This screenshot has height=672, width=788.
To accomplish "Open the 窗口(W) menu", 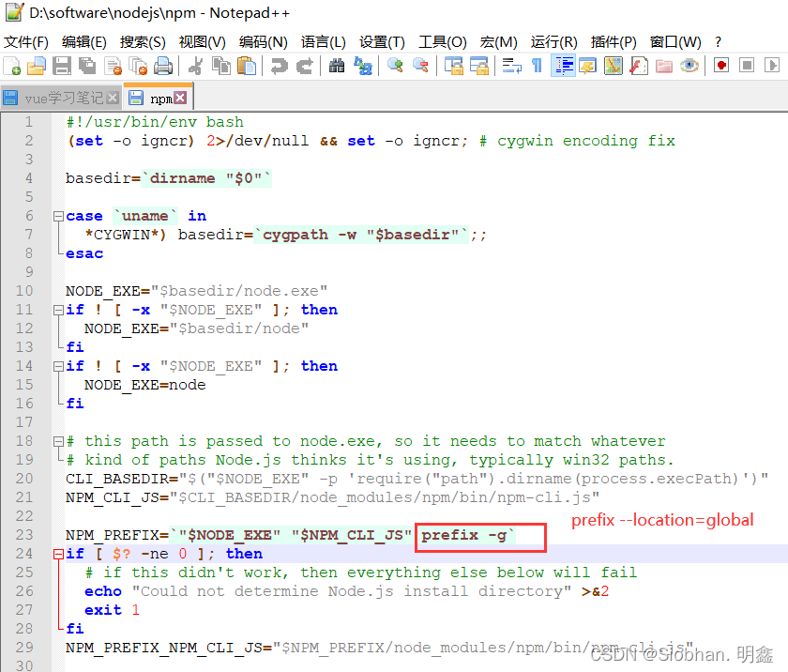I will click(675, 42).
